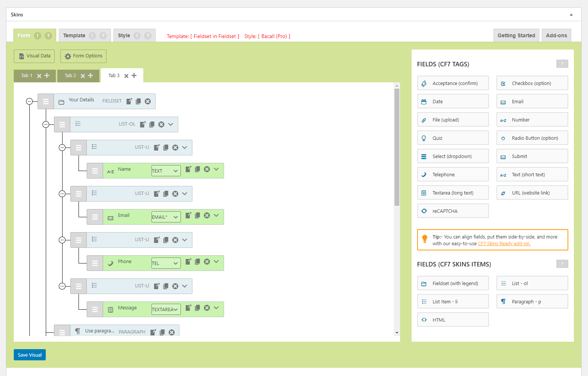
Task: Open the Email field type dropdown
Action: 166,217
